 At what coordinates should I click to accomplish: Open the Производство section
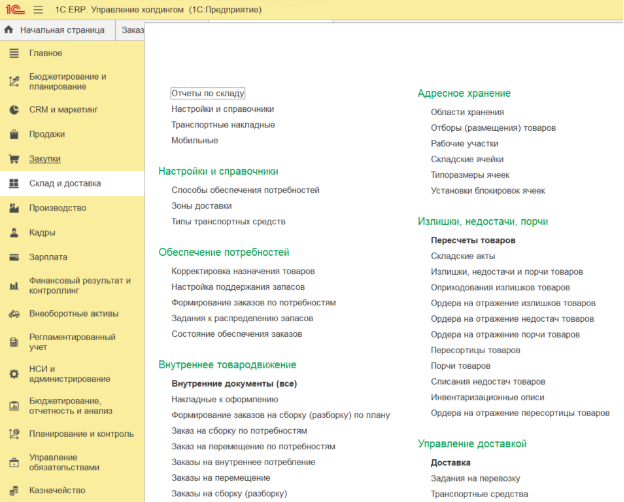[58, 208]
